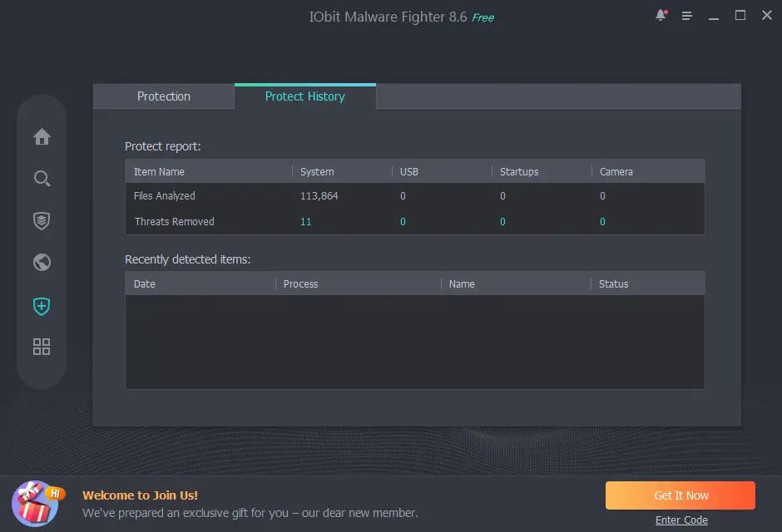The image size is (782, 532).
Task: Open the globe Browser Protect icon
Action: click(42, 262)
